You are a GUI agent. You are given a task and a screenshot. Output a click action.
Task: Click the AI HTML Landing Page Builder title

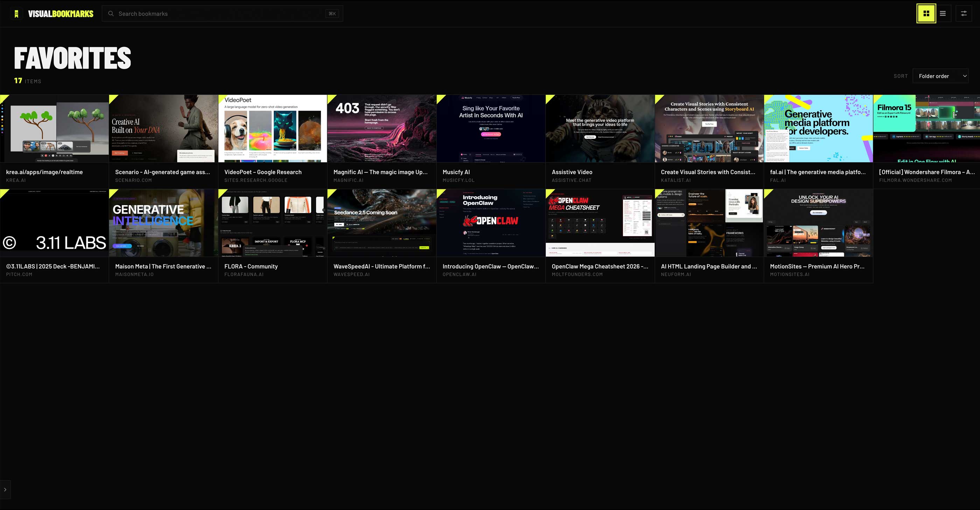click(709, 266)
